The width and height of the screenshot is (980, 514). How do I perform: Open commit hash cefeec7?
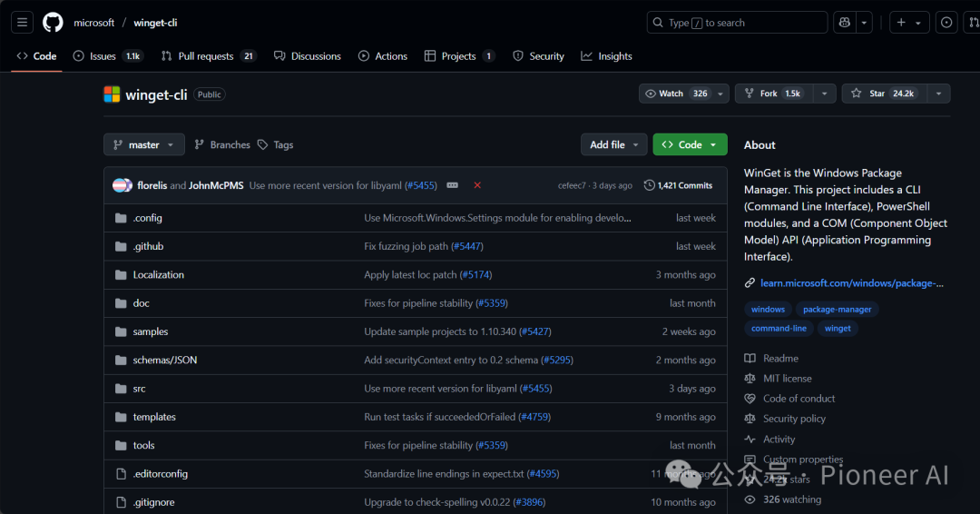click(572, 186)
